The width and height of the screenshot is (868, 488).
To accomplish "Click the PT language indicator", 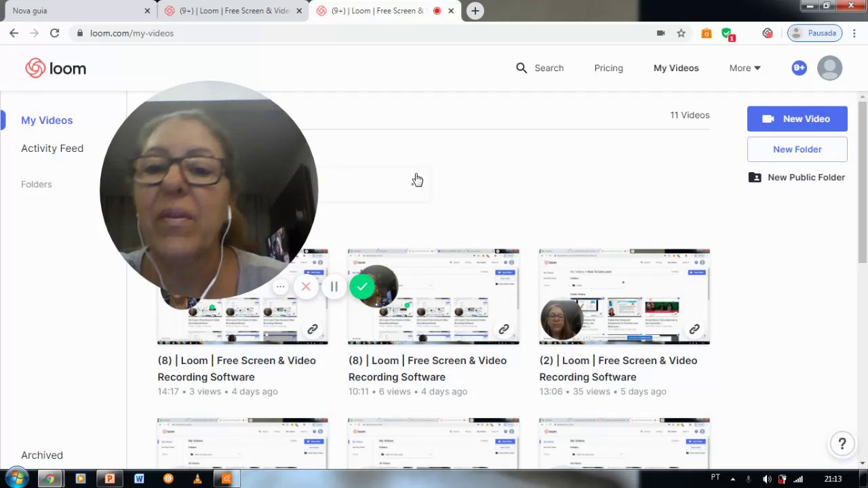I will [x=715, y=478].
